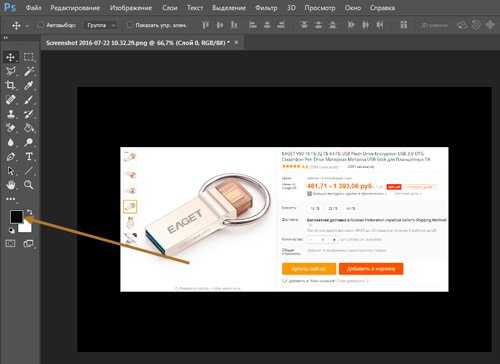Align left edges in options bar
The image size is (500, 364).
[253, 25]
